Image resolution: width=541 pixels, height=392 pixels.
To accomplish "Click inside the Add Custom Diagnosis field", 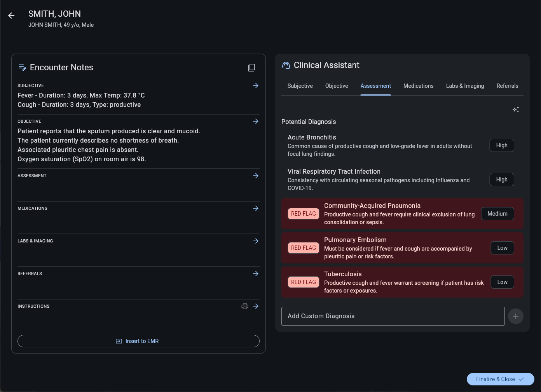I will pyautogui.click(x=393, y=316).
